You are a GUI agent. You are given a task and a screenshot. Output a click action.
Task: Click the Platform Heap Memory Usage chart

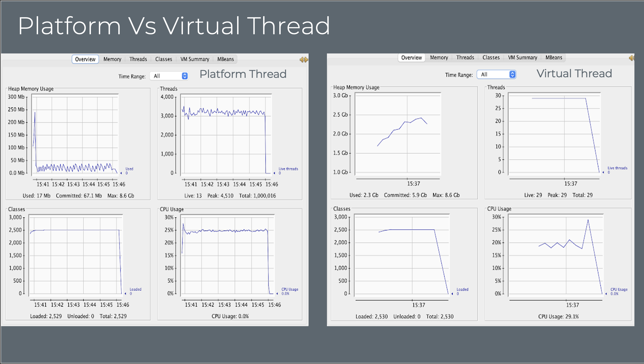pyautogui.click(x=75, y=134)
